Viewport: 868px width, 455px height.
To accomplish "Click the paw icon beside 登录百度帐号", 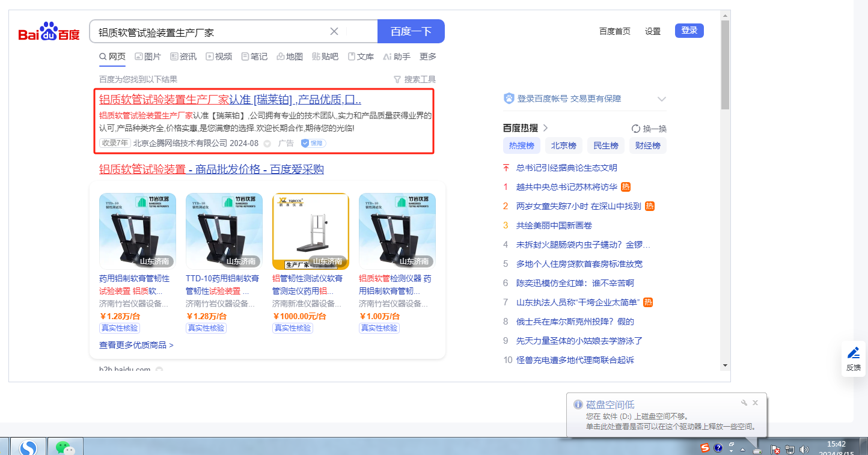I will pos(509,99).
